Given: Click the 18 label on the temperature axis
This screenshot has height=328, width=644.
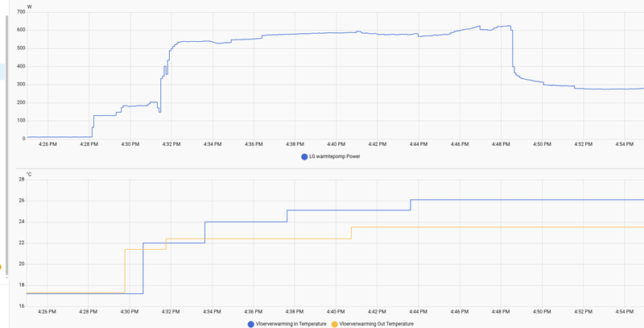Looking at the screenshot, I should (23, 284).
